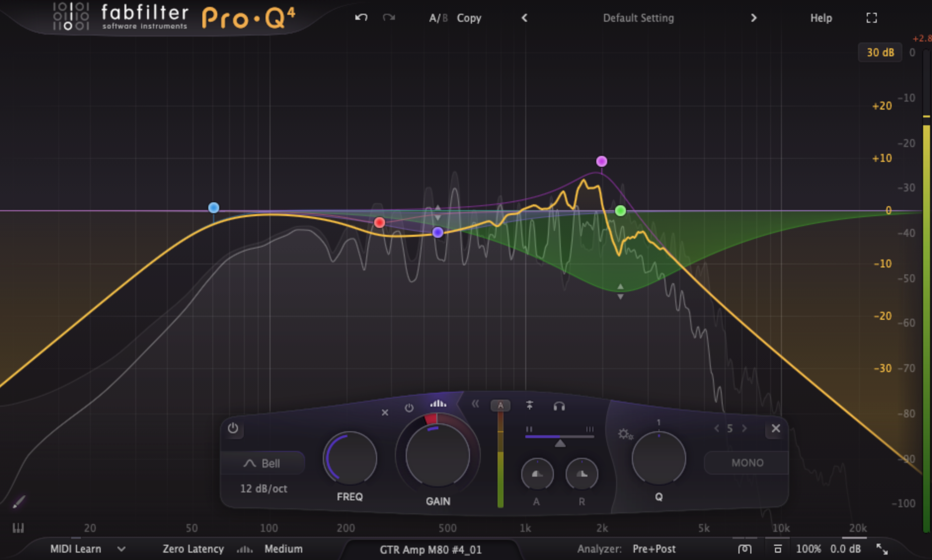Click the small rectangle icon left of 100%
932x560 pixels.
(x=777, y=549)
